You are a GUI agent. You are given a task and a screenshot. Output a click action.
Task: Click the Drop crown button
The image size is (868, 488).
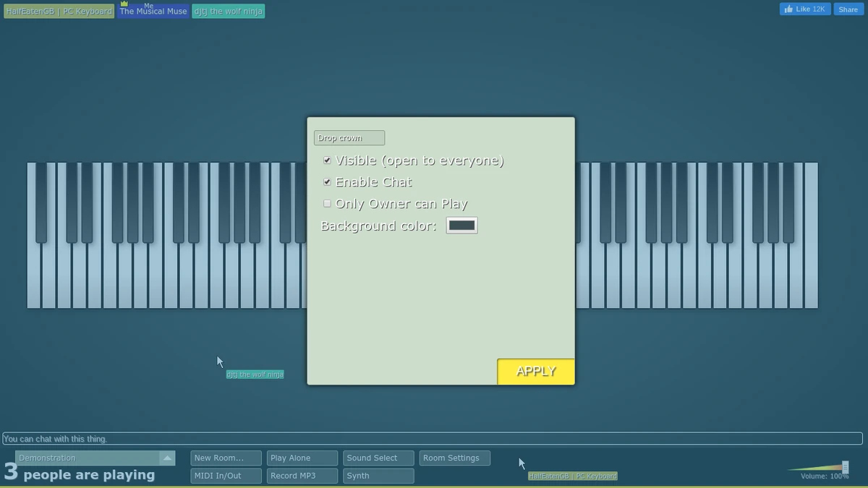[349, 137]
